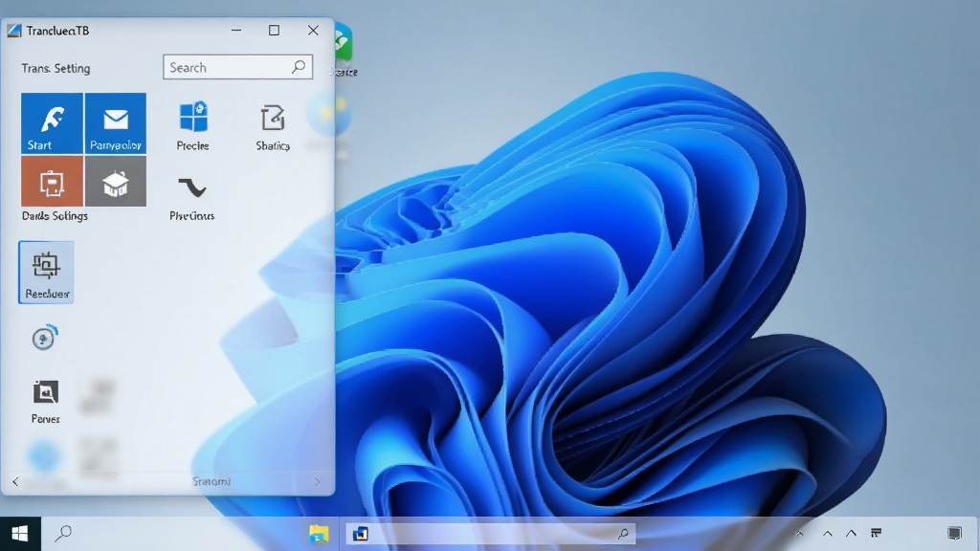This screenshot has height=551, width=980.
Task: Click the blue app icon in taskbar search bar
Action: (x=361, y=534)
